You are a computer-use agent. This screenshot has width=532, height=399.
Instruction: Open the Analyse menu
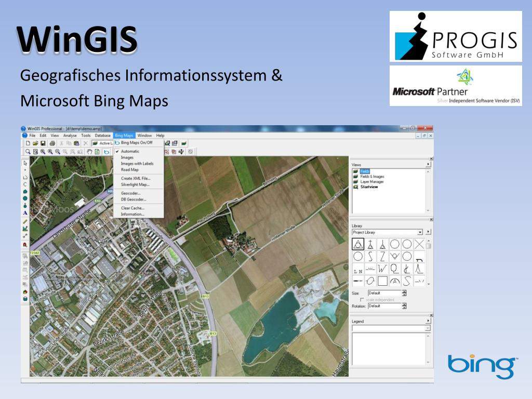click(x=70, y=136)
